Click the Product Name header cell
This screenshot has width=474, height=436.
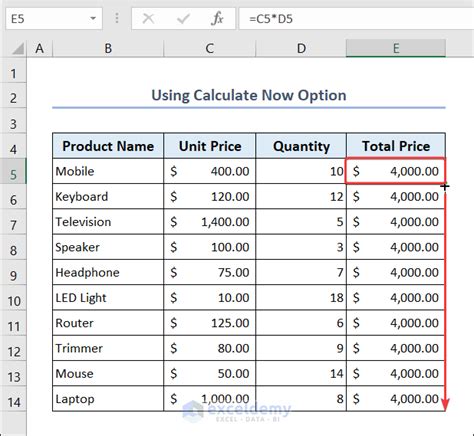pyautogui.click(x=108, y=146)
